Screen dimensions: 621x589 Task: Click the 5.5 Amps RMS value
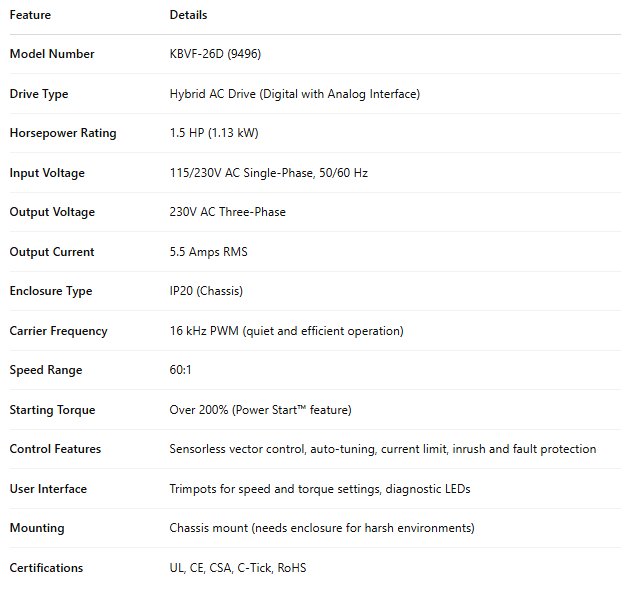coord(208,252)
